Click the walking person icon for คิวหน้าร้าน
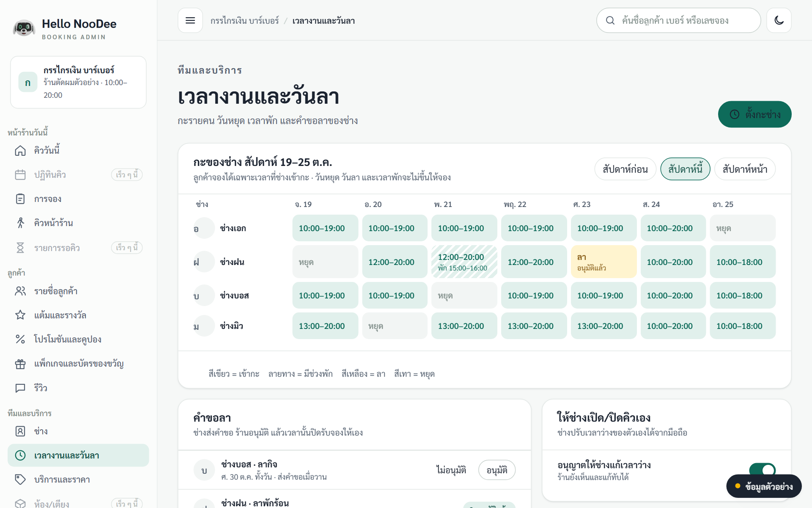This screenshot has height=508, width=812. pos(20,223)
